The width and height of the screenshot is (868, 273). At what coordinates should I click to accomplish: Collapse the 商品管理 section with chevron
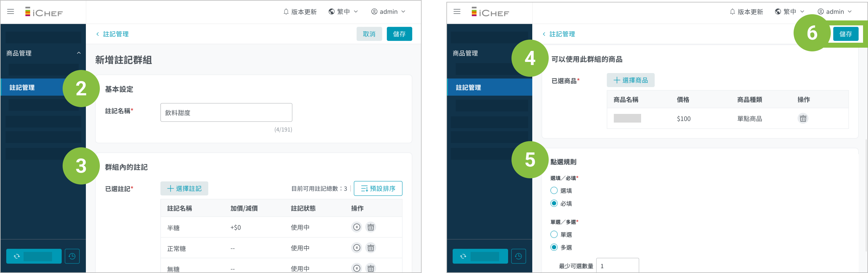(79, 53)
